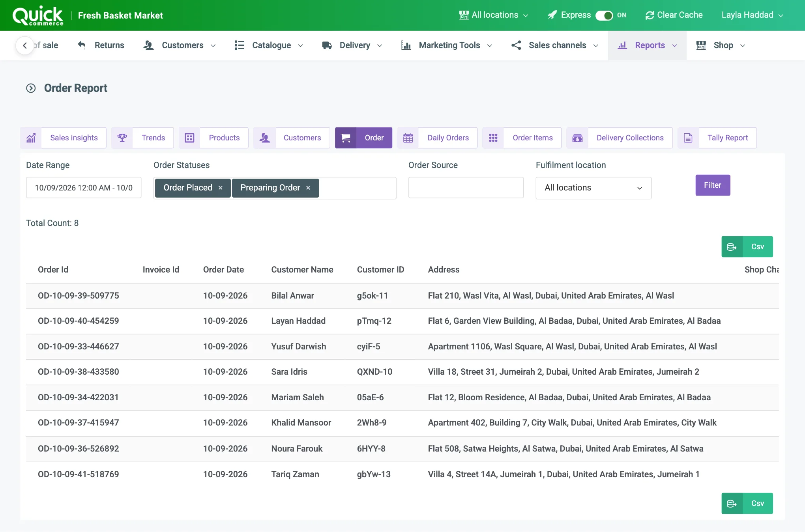
Task: Click the Clear Cache refresh icon
Action: pyautogui.click(x=650, y=15)
